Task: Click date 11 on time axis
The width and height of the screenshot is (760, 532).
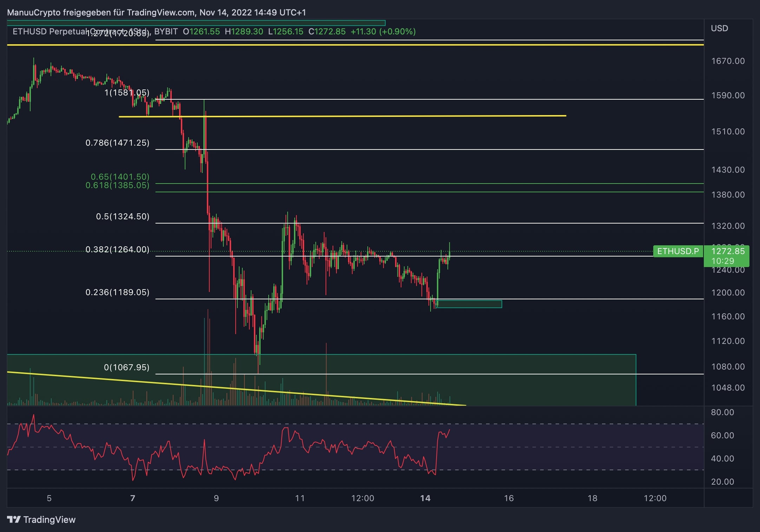Action: 300,498
